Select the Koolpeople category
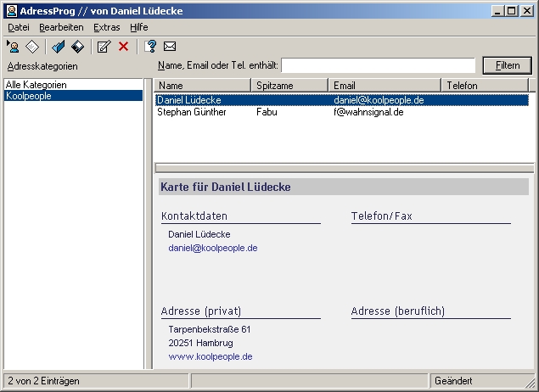The height and width of the screenshot is (392, 539). pyautogui.click(x=28, y=96)
